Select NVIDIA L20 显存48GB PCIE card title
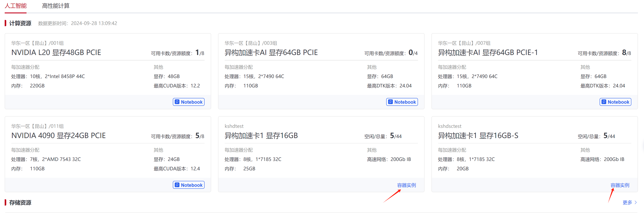Image resolution: width=644 pixels, height=213 pixels. coord(56,52)
